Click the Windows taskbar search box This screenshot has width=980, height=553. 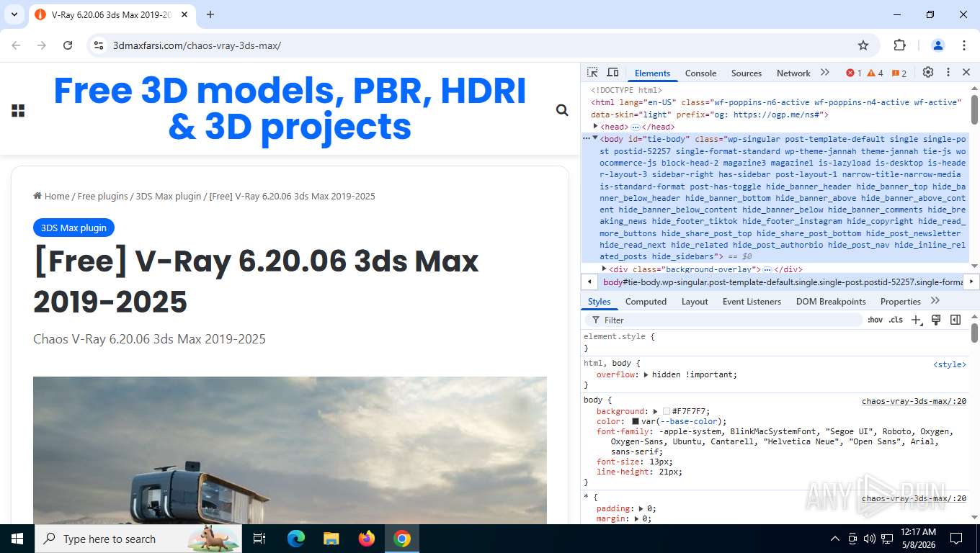pos(138,539)
